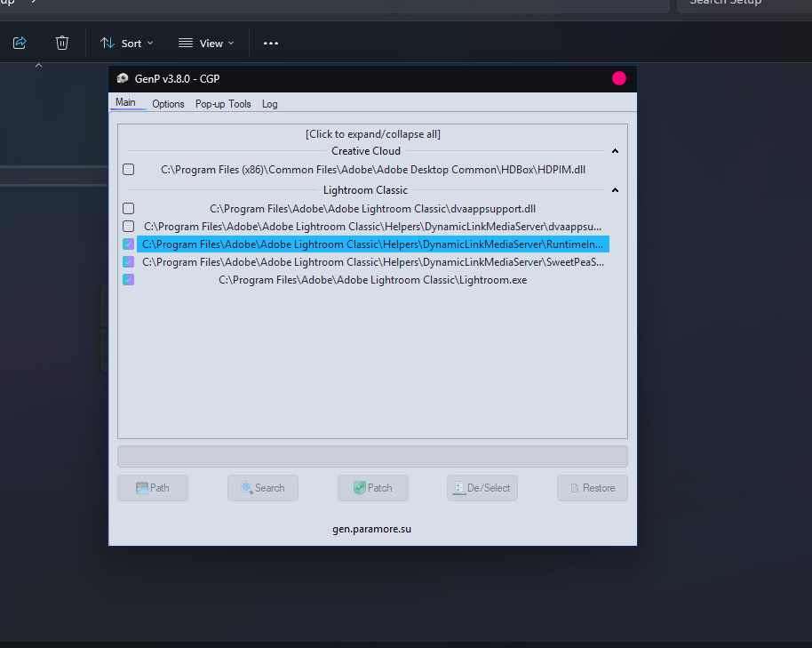The image size is (812, 648).
Task: Click the Search button
Action: pos(263,488)
